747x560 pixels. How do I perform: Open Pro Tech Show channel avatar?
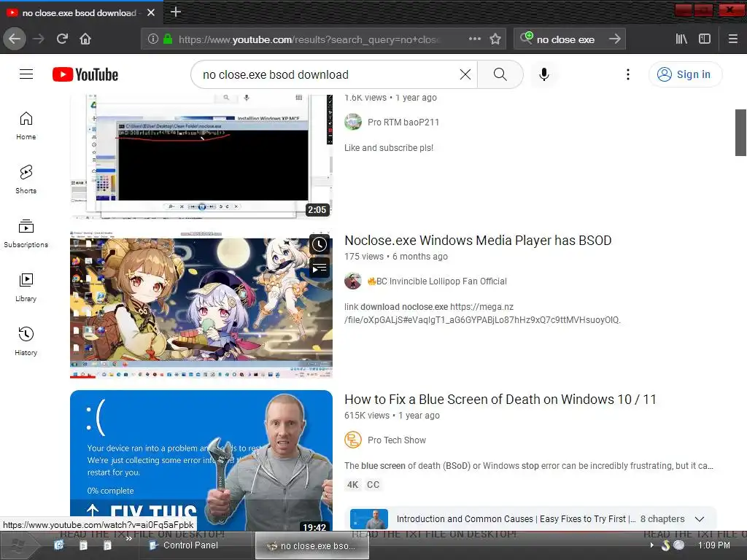tap(353, 440)
